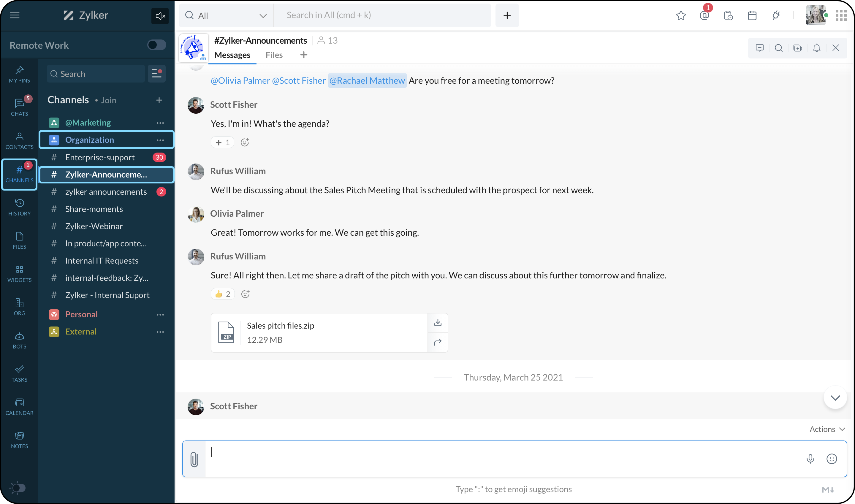Click the top bar plus button
The image size is (855, 504).
[507, 15]
